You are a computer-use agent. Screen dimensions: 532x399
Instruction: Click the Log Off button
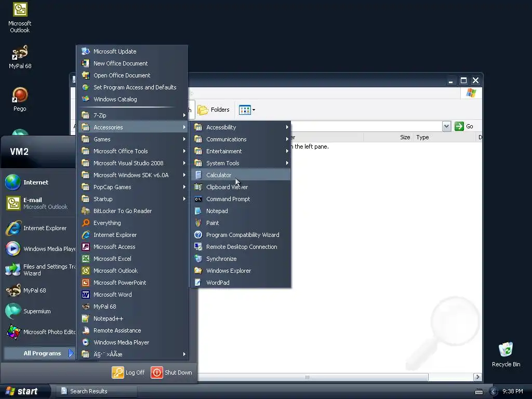click(x=129, y=373)
